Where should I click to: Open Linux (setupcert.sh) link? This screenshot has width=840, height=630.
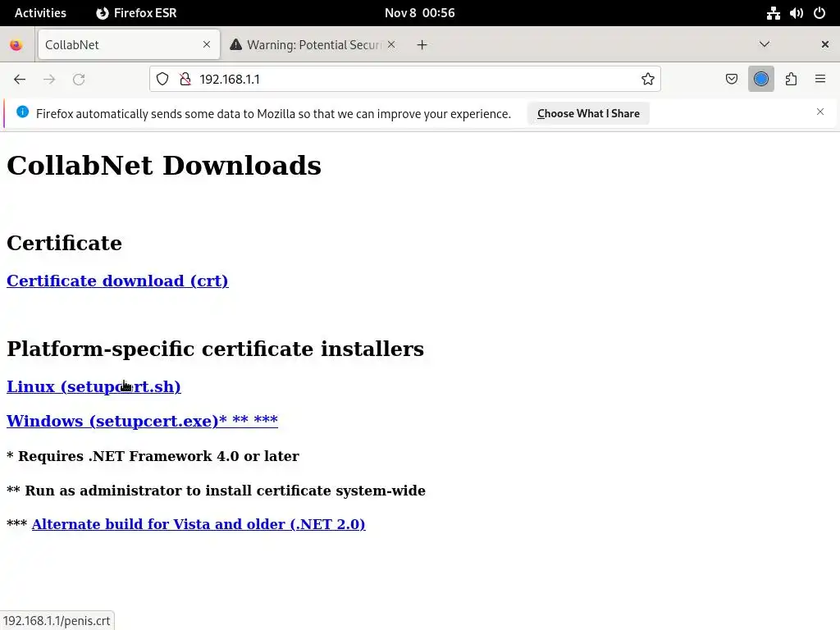94,386
